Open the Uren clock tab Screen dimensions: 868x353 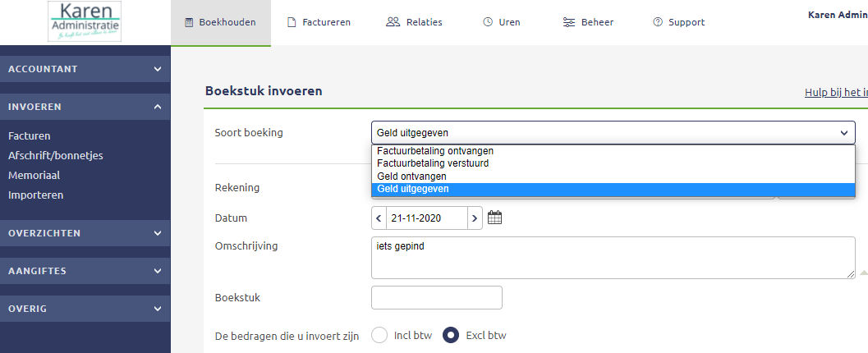point(501,22)
